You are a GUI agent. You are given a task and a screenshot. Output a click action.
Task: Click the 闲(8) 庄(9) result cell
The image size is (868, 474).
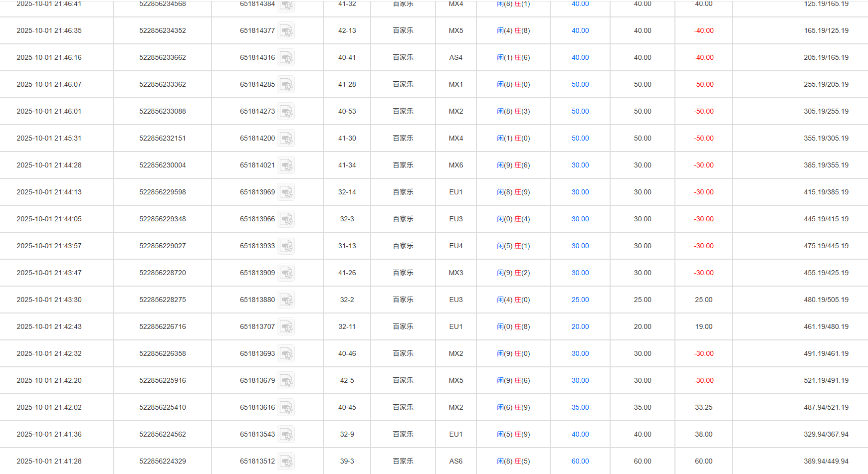513,192
